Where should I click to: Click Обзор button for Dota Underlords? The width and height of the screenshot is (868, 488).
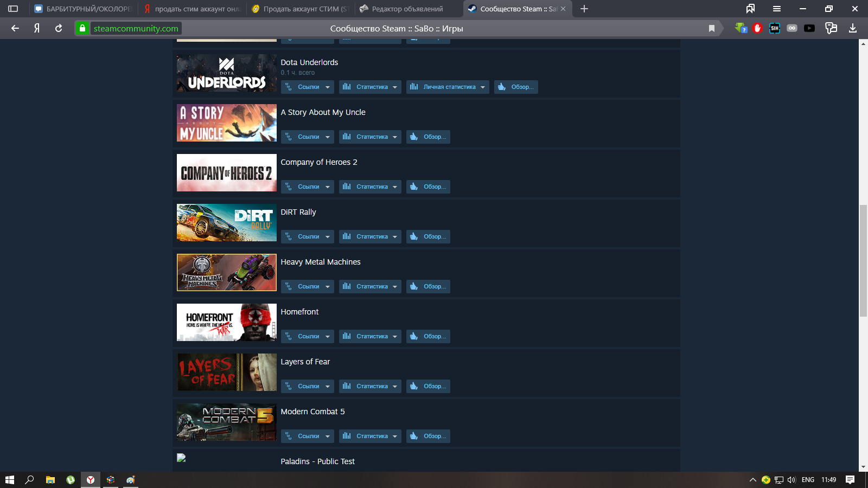(516, 87)
